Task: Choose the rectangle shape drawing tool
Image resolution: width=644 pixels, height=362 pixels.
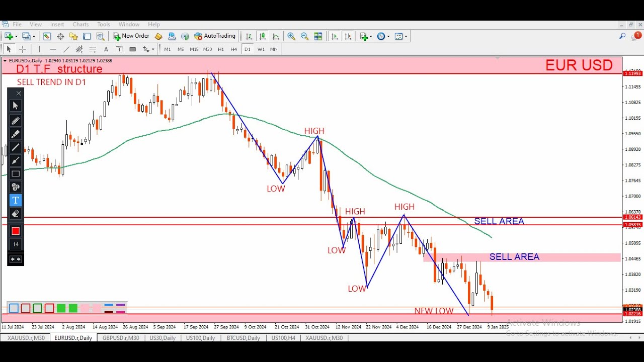Action: 16,174
